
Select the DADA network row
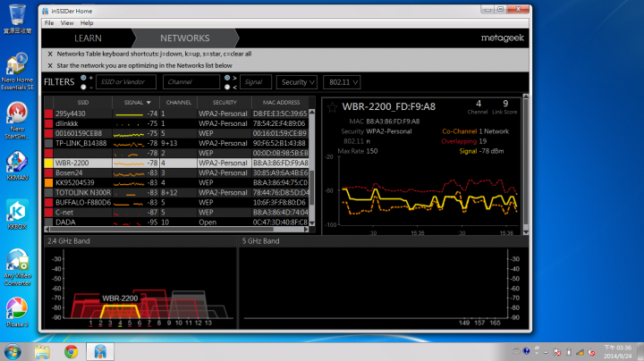[176, 222]
